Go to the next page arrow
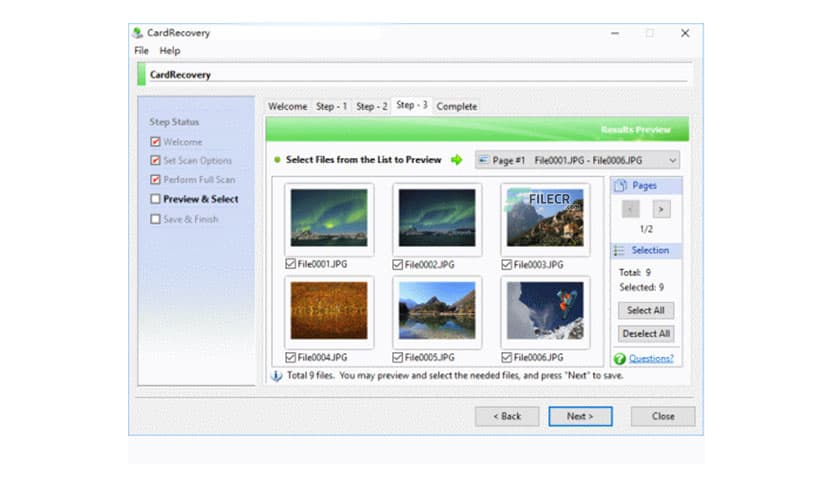The width and height of the screenshot is (836, 484). coord(662,209)
